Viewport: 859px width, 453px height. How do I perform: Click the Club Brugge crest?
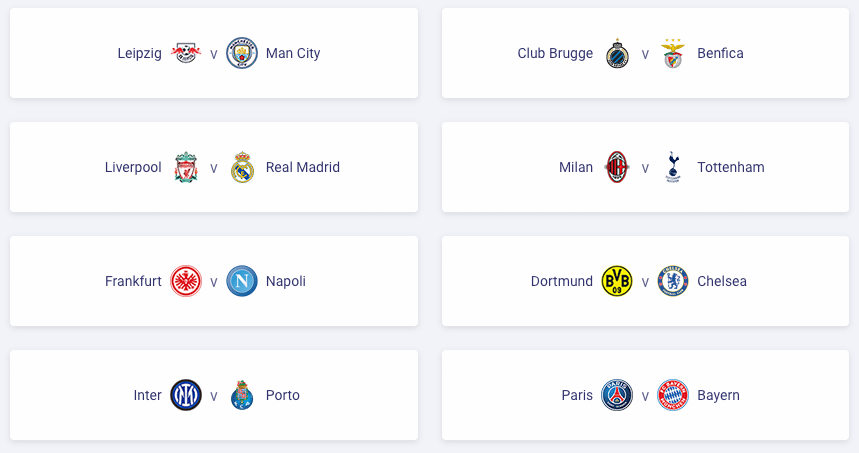click(x=617, y=53)
